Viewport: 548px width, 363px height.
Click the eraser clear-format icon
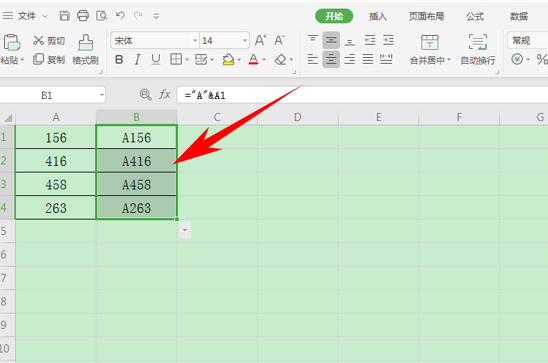click(281, 60)
